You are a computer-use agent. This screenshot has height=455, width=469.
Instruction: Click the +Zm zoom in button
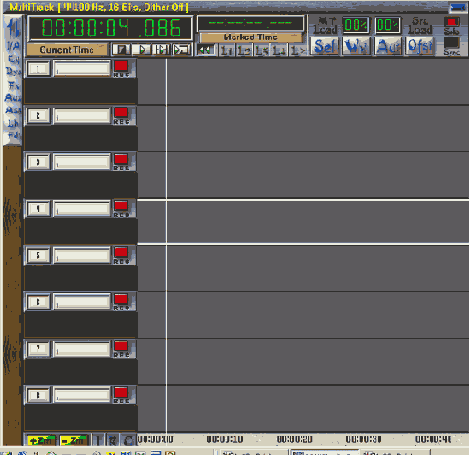coord(41,441)
